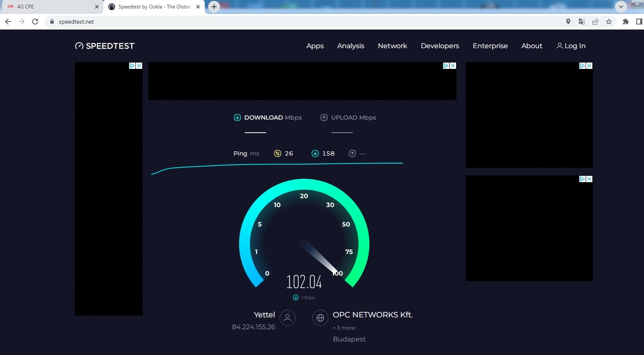Open the Enterprise menu
Screen dimensions: 644x355
[x=490, y=46]
